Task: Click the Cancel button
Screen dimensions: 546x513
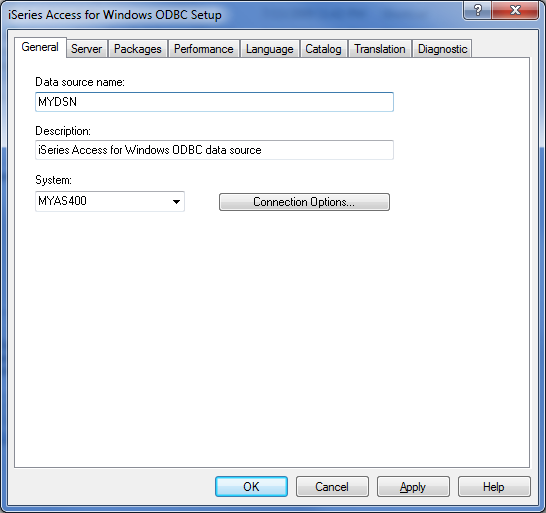Action: [332, 487]
